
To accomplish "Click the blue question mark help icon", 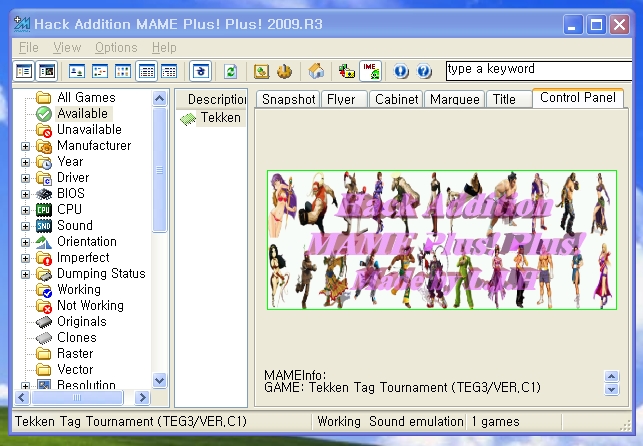I will [424, 71].
